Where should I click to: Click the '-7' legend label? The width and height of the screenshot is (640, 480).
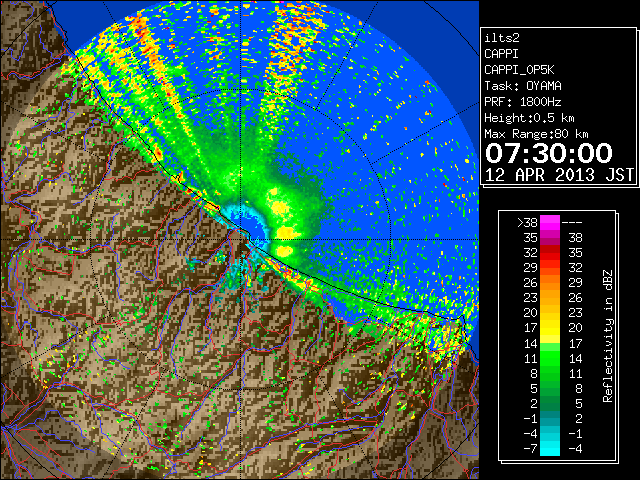click(x=531, y=449)
